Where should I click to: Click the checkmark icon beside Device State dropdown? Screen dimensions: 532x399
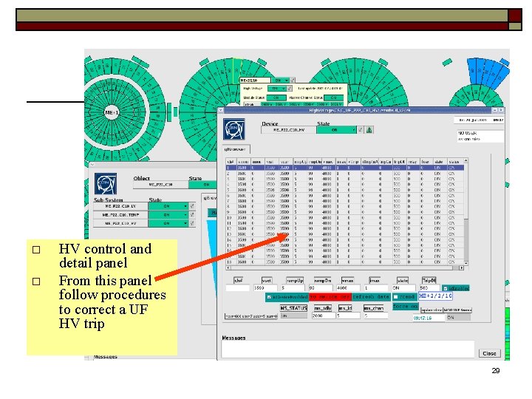click(x=361, y=129)
